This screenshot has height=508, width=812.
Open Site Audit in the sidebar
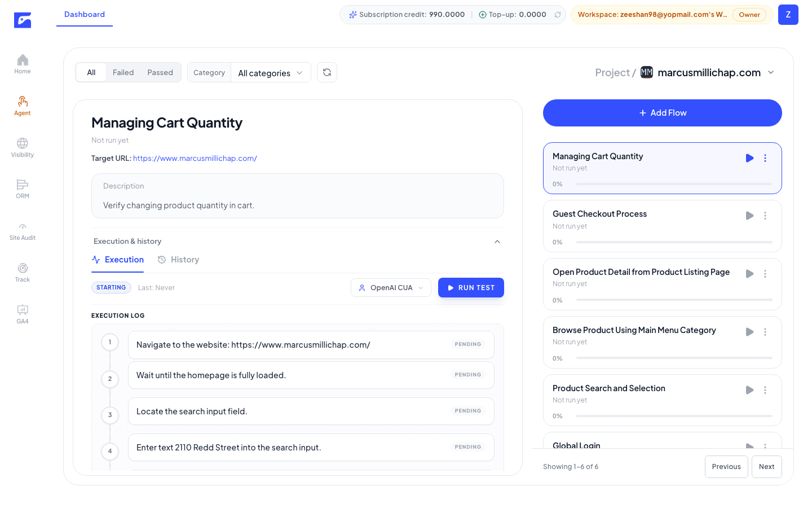23,231
